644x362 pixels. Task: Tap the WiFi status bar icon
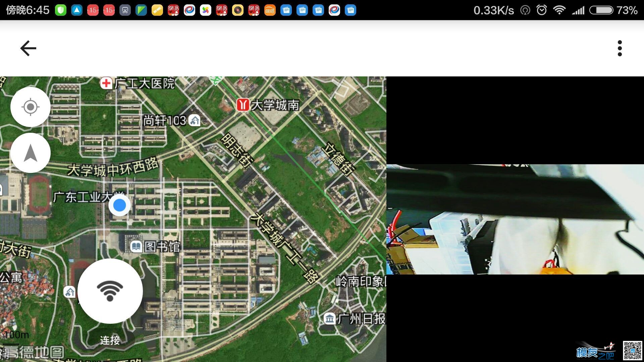559,10
